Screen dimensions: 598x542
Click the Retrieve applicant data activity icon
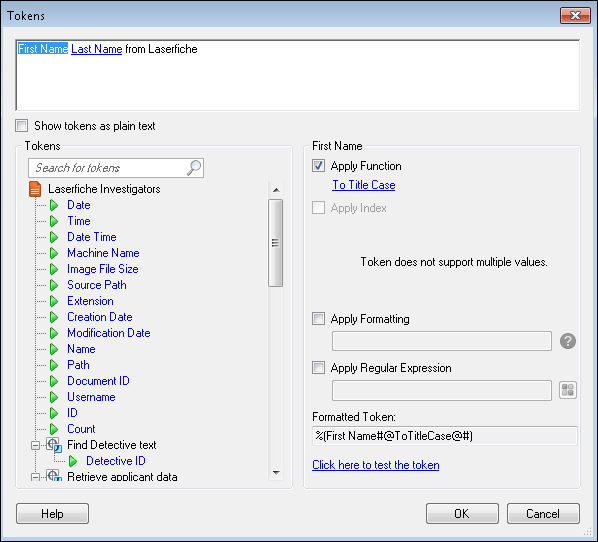54,476
